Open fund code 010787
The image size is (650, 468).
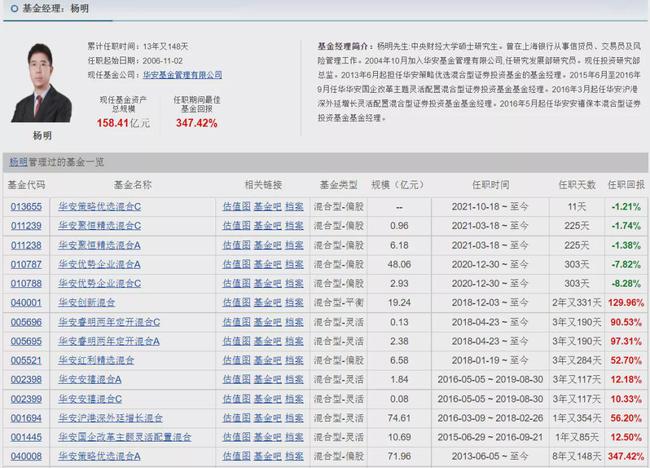tap(26, 264)
